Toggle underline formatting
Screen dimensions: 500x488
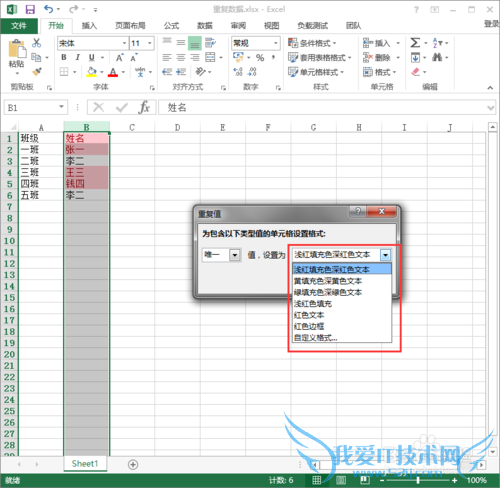(92, 57)
